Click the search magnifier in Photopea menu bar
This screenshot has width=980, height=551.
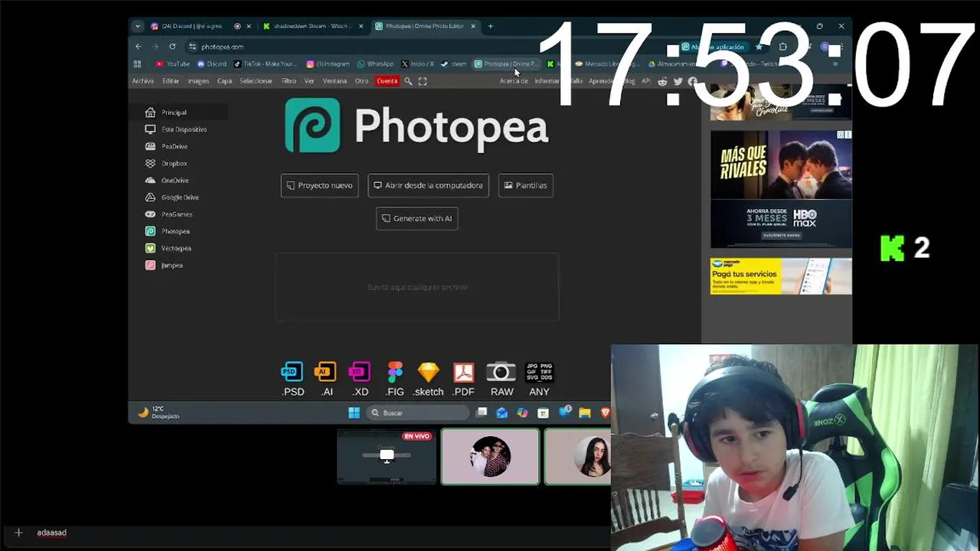[x=408, y=81]
